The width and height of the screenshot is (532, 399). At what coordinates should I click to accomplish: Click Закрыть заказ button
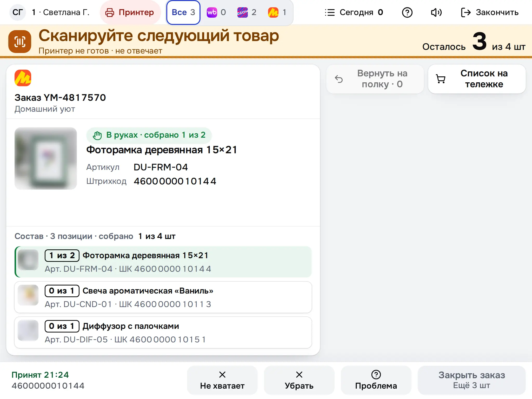coord(471,380)
